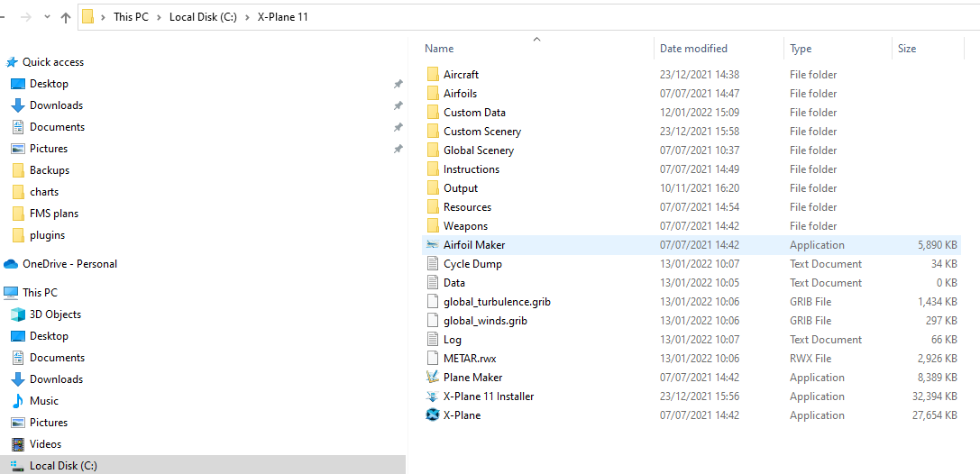The width and height of the screenshot is (980, 474).
Task: Click the OneDrive cloud icon
Action: (11, 264)
